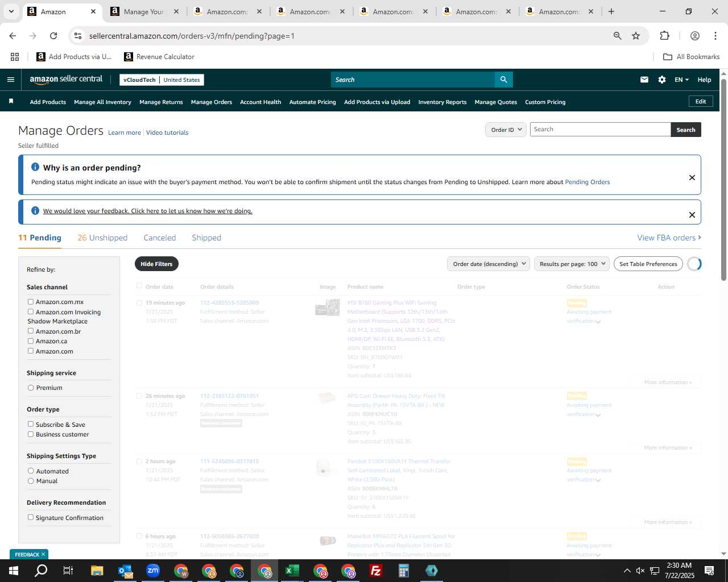Switch to the Shipped orders tab
728x582 pixels.
(x=206, y=238)
